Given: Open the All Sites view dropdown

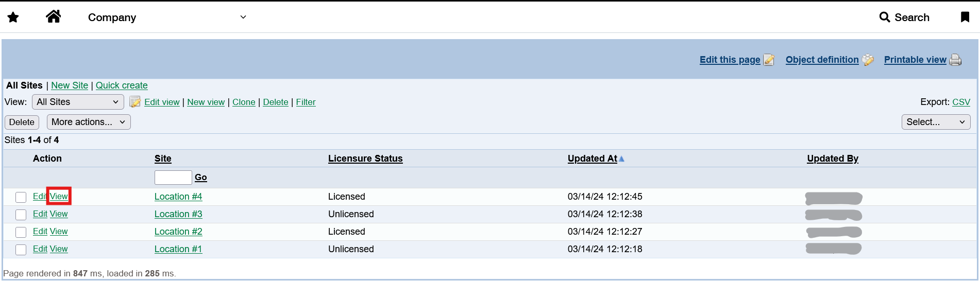Looking at the screenshot, I should [x=78, y=102].
